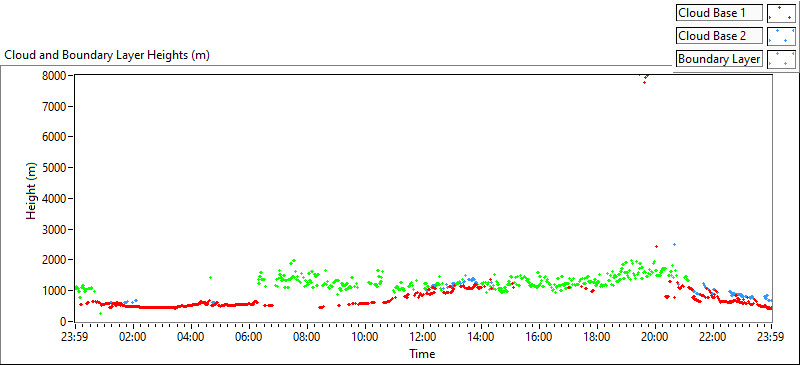Screen dimensions: 800x365
Task: Click the 06:00 time axis marker
Action: click(249, 337)
